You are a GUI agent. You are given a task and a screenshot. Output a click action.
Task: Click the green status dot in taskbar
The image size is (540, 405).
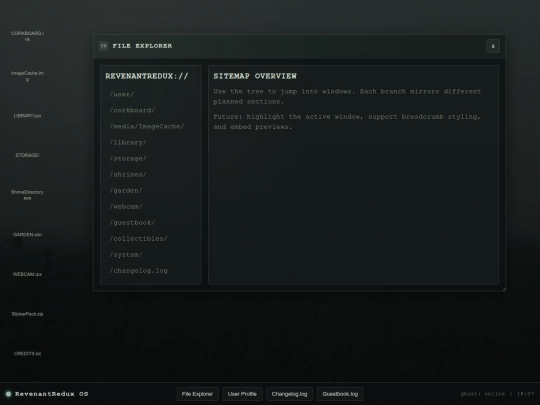[x=8, y=394]
